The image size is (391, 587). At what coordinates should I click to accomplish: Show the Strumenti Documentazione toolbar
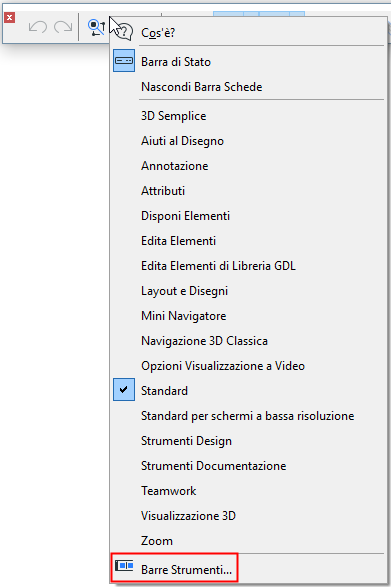pos(249,466)
